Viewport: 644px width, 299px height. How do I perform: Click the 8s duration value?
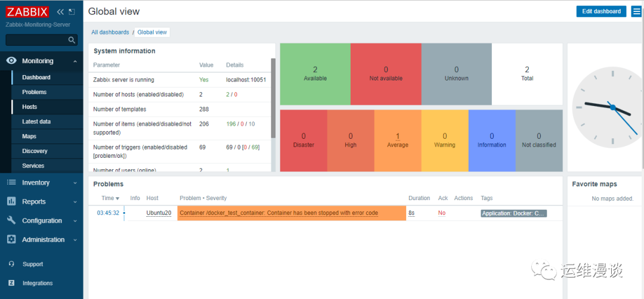(x=411, y=213)
